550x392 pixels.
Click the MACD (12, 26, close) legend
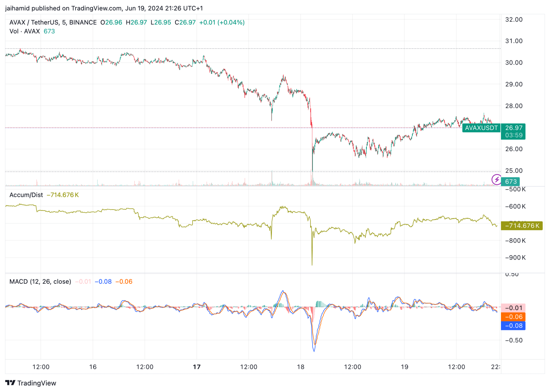point(40,282)
